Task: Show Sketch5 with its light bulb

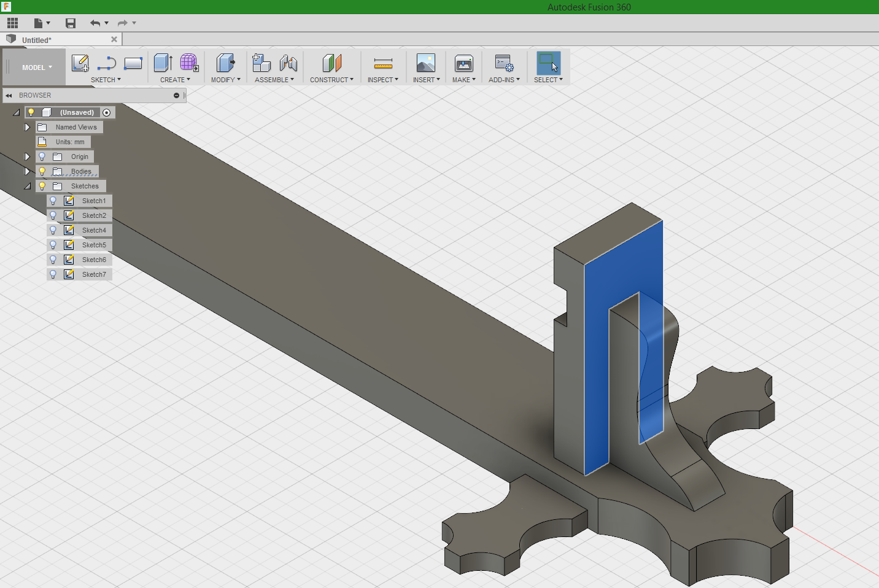Action: click(x=53, y=245)
